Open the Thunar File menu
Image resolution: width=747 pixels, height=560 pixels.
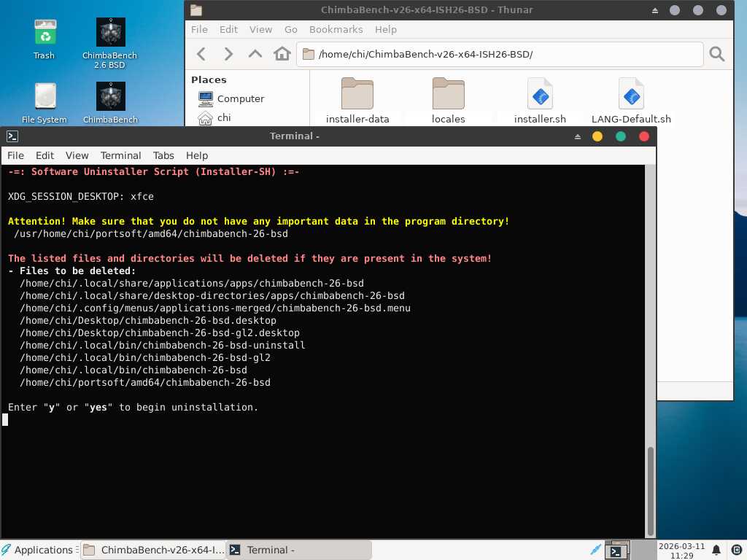[x=199, y=29]
